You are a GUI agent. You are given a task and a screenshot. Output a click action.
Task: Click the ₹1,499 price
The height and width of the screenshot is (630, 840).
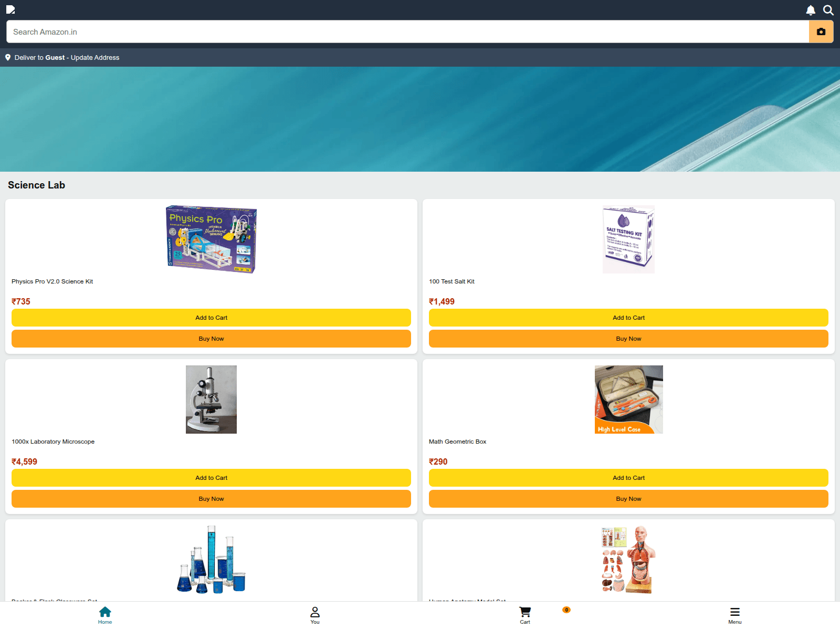click(442, 301)
